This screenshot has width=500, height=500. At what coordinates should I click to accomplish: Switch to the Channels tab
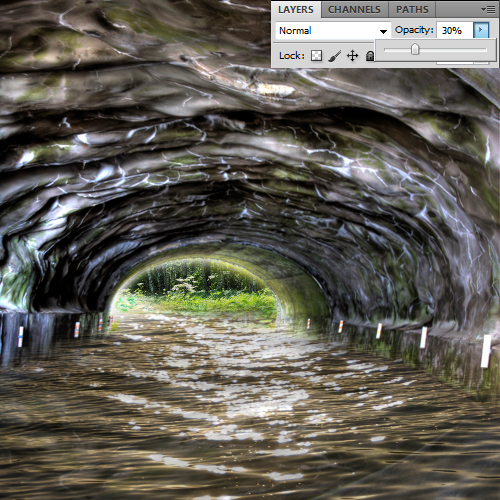[354, 10]
